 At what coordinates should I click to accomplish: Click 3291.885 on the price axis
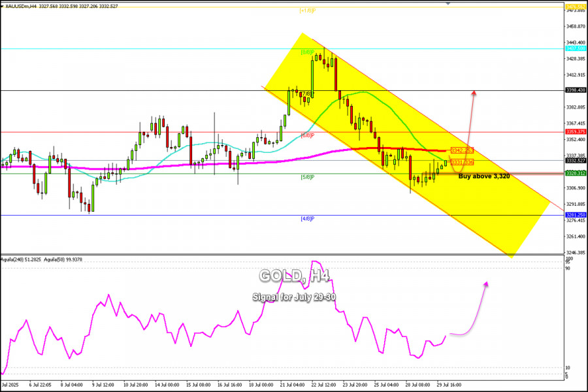click(576, 204)
